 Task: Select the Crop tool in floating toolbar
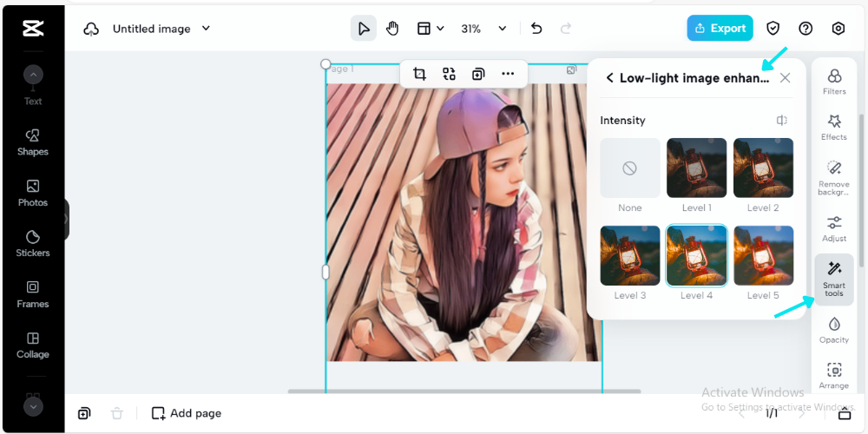click(x=419, y=74)
